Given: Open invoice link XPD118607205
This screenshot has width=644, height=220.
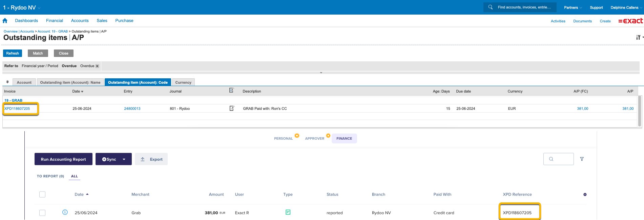Looking at the screenshot, I should [17, 108].
